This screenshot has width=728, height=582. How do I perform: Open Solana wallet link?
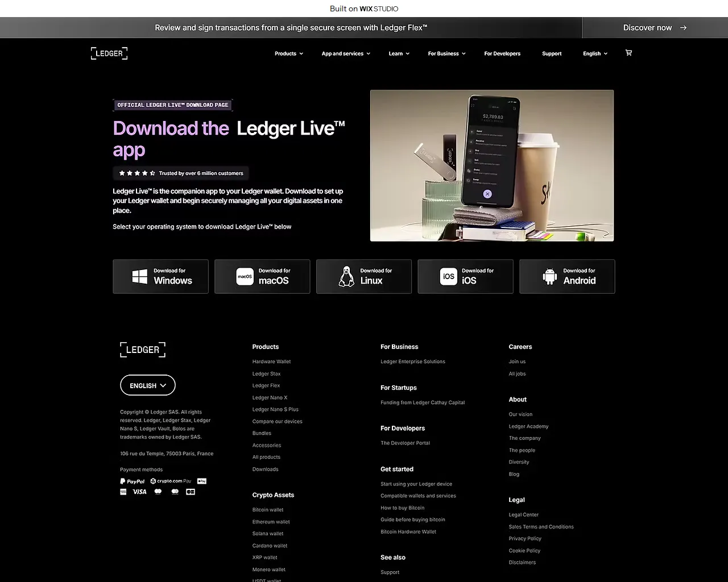pyautogui.click(x=268, y=534)
